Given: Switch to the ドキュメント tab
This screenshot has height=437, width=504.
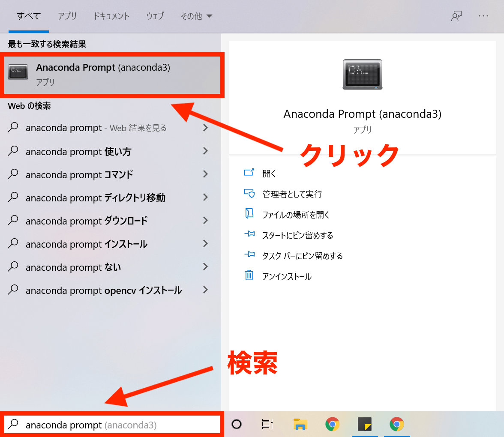Looking at the screenshot, I should [111, 16].
